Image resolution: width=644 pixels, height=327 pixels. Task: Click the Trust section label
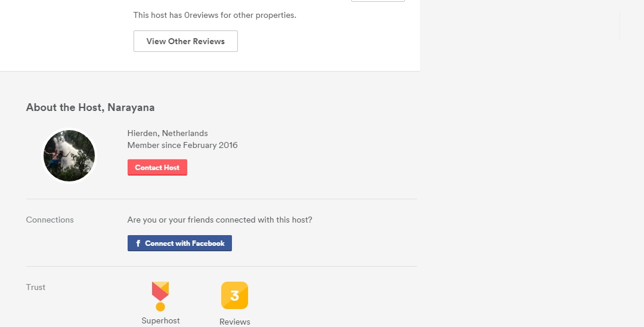click(36, 287)
